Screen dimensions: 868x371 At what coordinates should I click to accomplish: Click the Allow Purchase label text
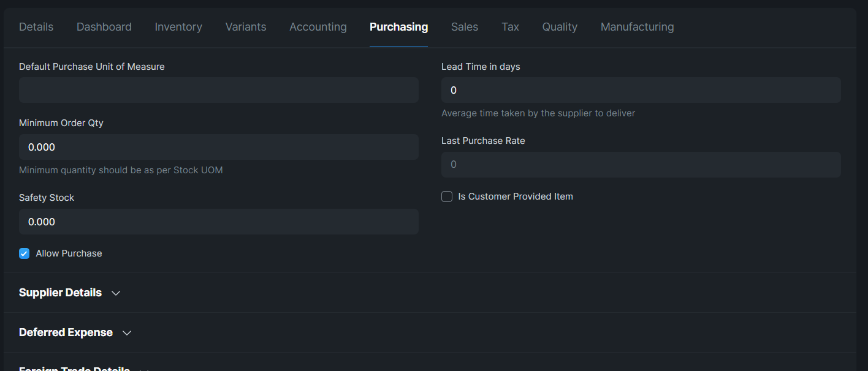(69, 253)
